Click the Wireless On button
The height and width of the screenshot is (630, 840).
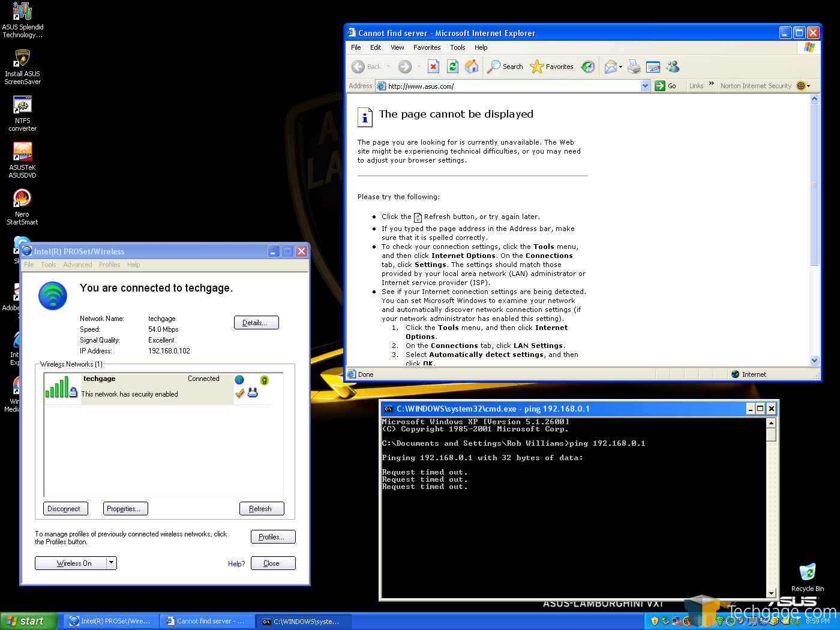point(71,563)
